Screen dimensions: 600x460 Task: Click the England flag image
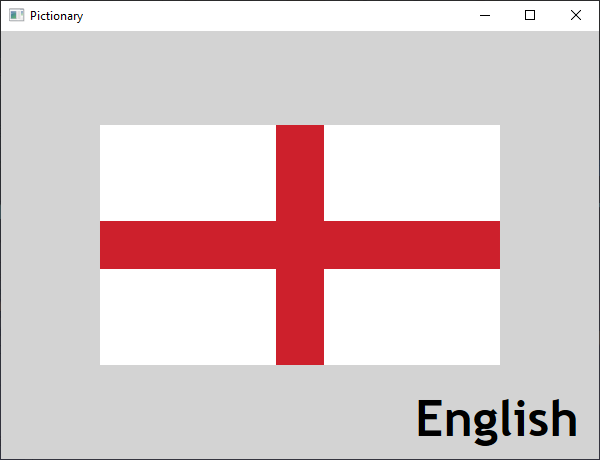coord(300,245)
